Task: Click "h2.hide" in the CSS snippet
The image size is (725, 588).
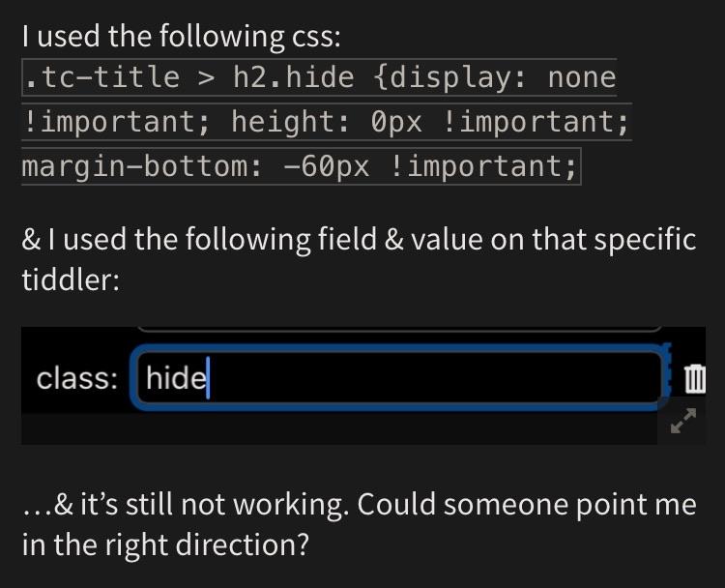Action: (x=294, y=77)
